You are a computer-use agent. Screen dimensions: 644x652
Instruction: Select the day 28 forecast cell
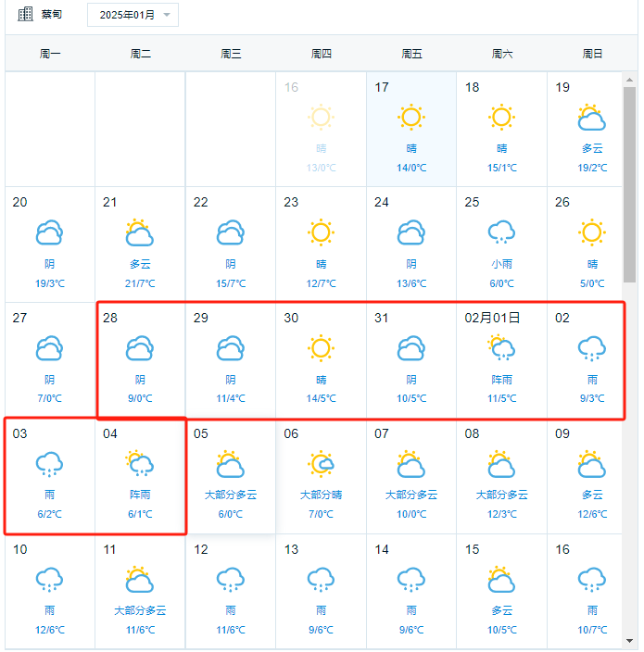140,360
